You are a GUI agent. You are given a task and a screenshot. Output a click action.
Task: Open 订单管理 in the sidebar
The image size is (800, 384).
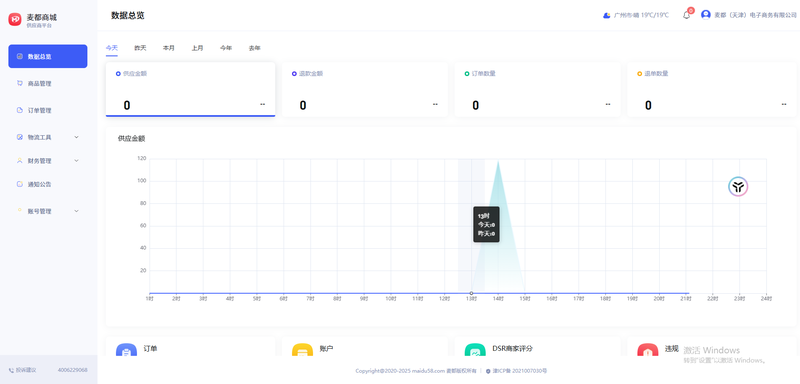tap(47, 110)
